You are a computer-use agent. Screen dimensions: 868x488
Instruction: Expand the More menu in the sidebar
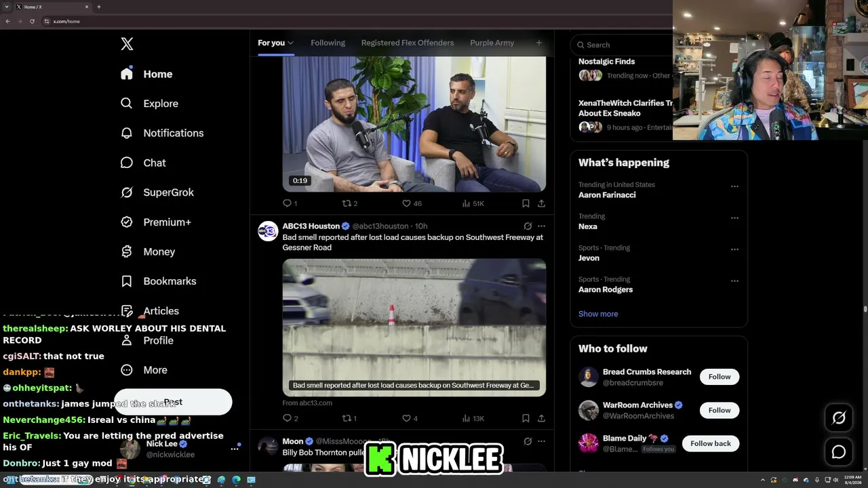(x=144, y=370)
